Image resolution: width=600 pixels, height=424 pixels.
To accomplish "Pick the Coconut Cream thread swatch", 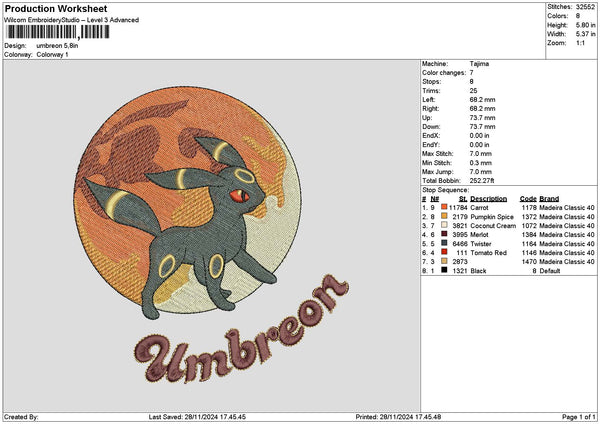I will coord(444,225).
